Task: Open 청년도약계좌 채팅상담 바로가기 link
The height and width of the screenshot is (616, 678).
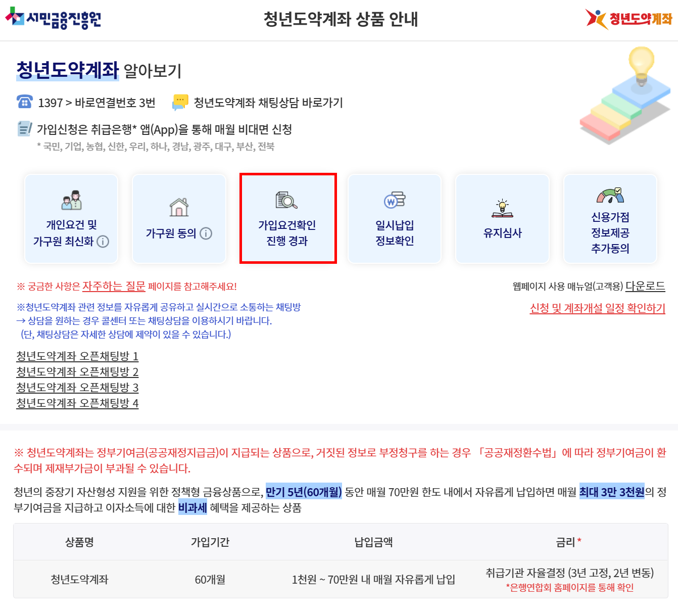Action: (268, 103)
